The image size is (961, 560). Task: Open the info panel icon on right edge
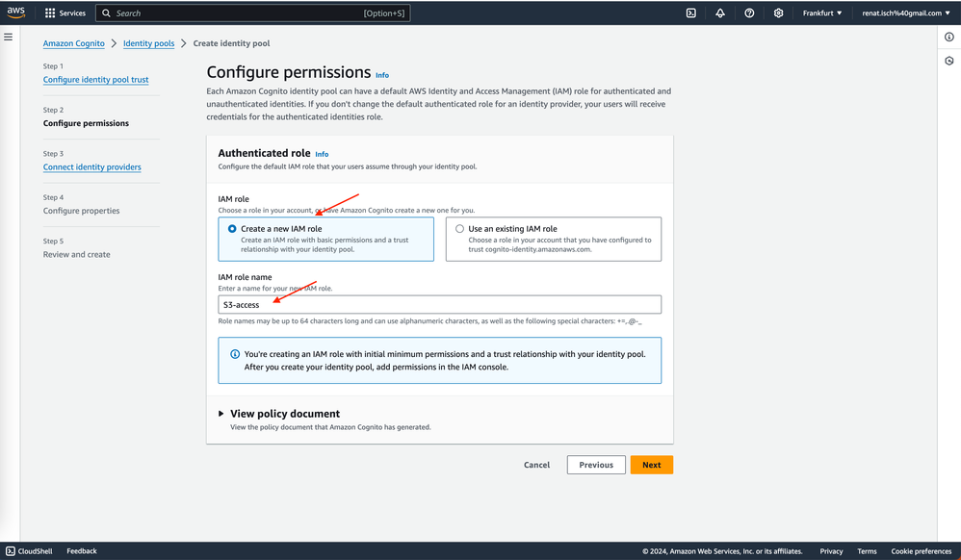(948, 37)
